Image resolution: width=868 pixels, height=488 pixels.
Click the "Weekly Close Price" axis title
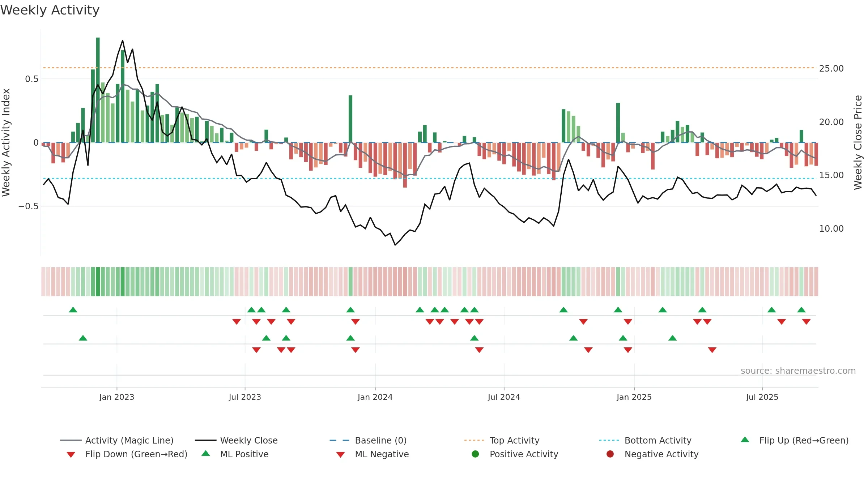[x=858, y=142]
